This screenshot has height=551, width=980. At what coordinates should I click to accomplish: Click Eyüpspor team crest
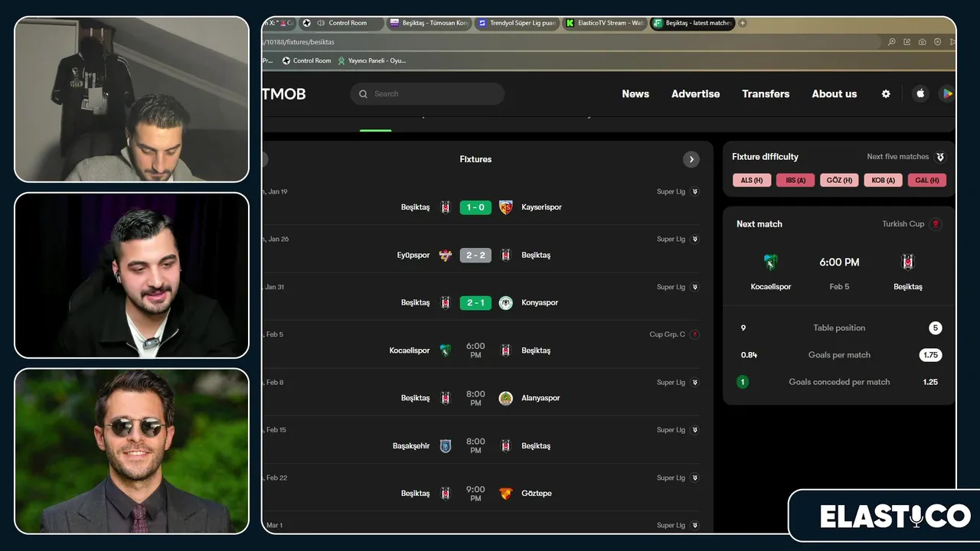point(446,255)
